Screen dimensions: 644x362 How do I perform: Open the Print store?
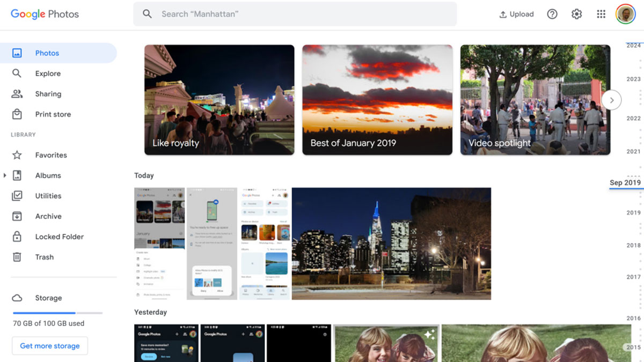53,114
